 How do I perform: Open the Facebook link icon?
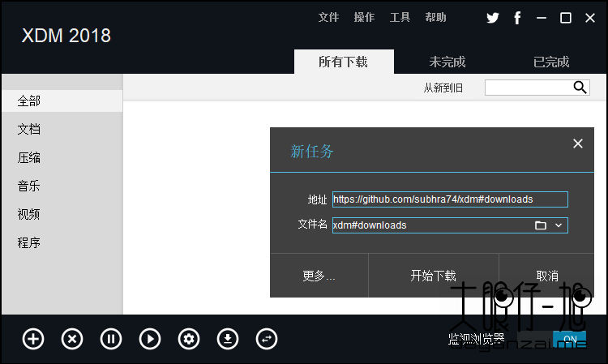tap(517, 18)
